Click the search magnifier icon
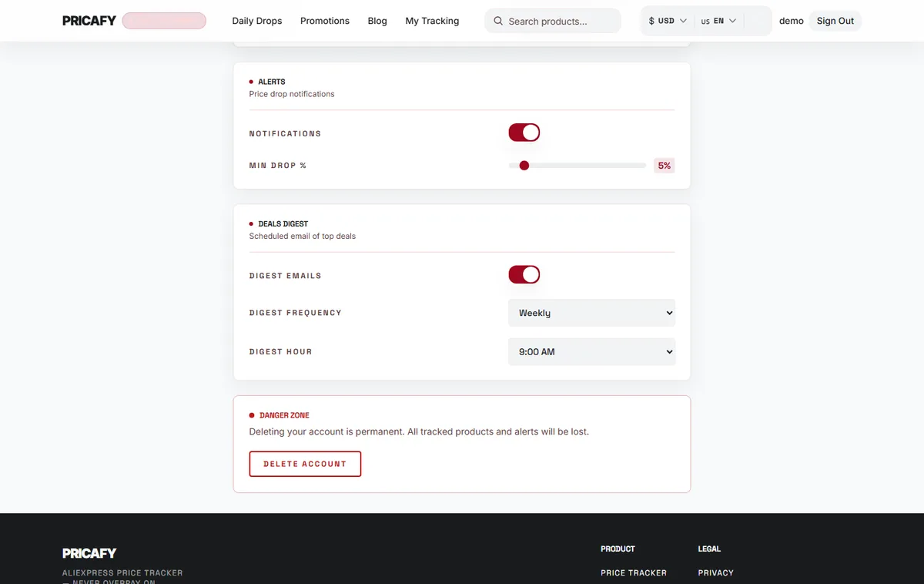 pos(498,21)
